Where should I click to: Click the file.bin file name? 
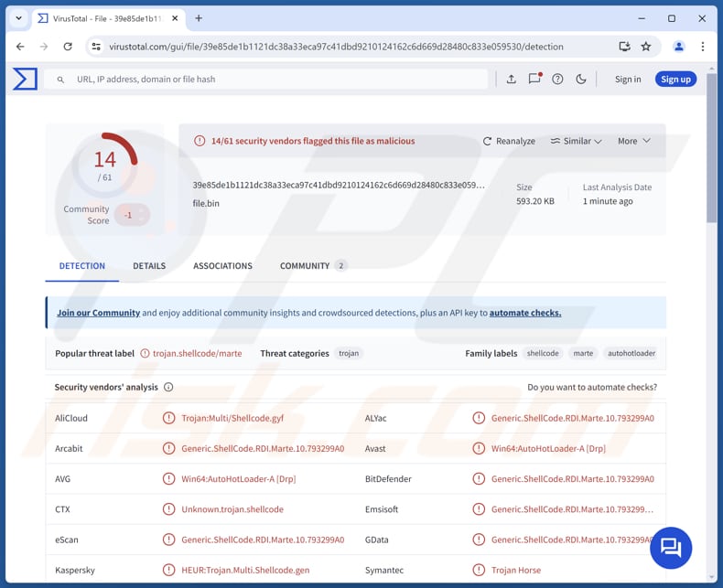tap(206, 203)
